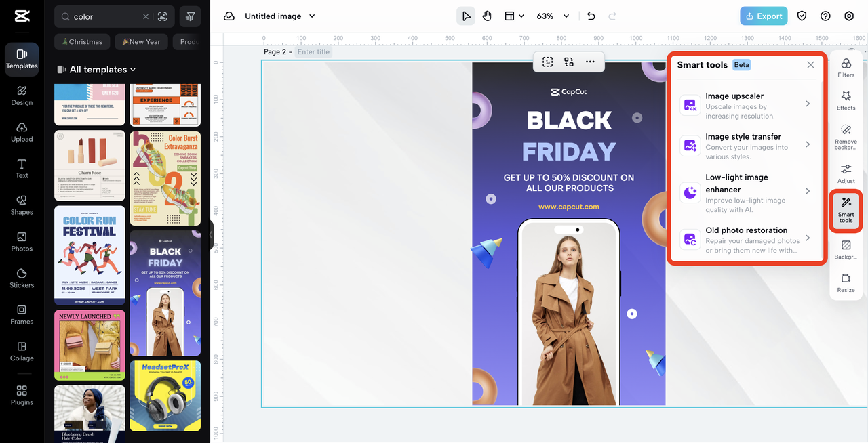
Task: Select the New Year category chip
Action: 141,42
